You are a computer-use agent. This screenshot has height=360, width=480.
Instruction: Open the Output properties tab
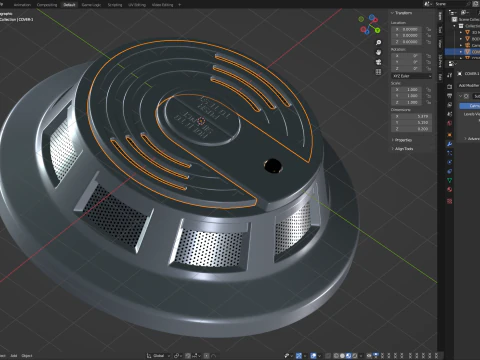[x=449, y=96]
